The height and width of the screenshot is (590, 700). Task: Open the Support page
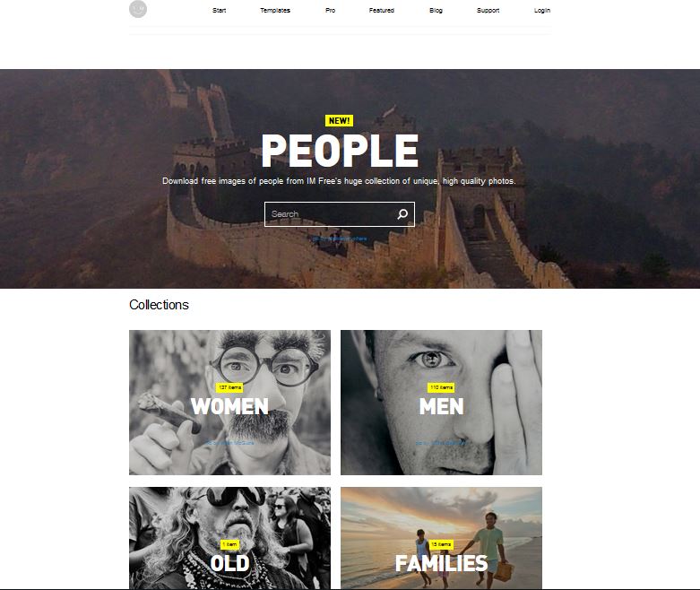pyautogui.click(x=488, y=10)
